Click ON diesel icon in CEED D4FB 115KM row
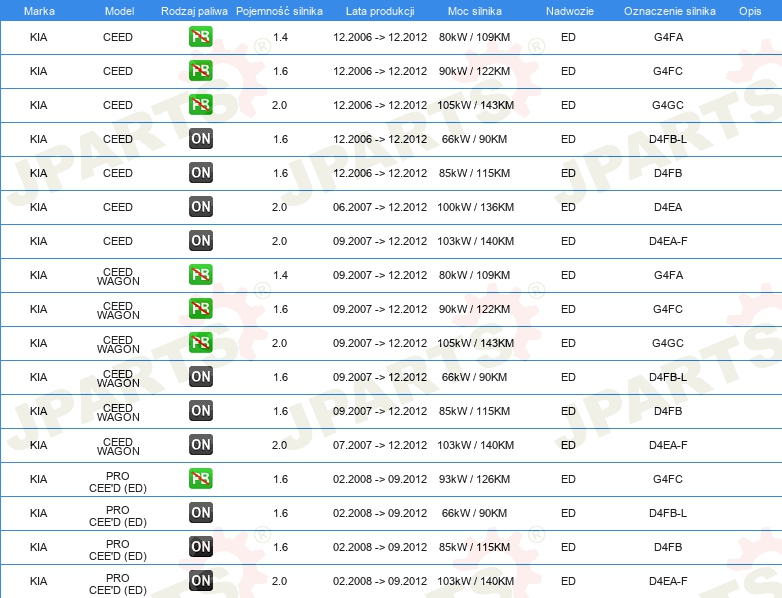The width and height of the screenshot is (782, 598). pyautogui.click(x=200, y=173)
